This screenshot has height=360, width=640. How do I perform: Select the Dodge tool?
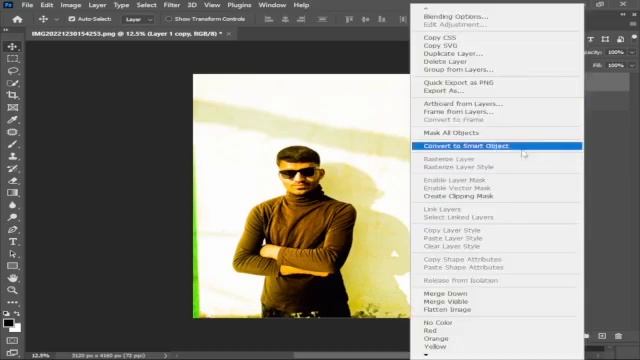[12, 217]
